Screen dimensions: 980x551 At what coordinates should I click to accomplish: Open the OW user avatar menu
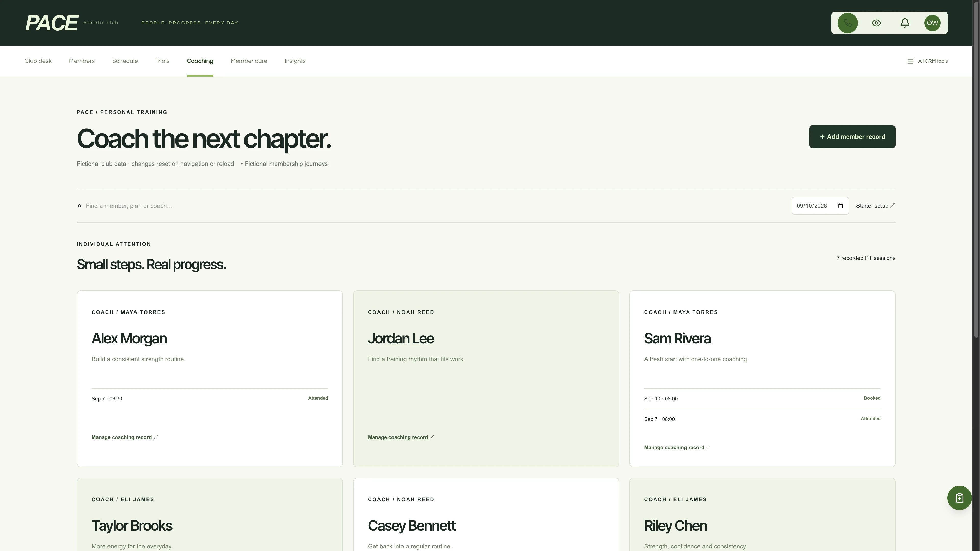point(932,23)
